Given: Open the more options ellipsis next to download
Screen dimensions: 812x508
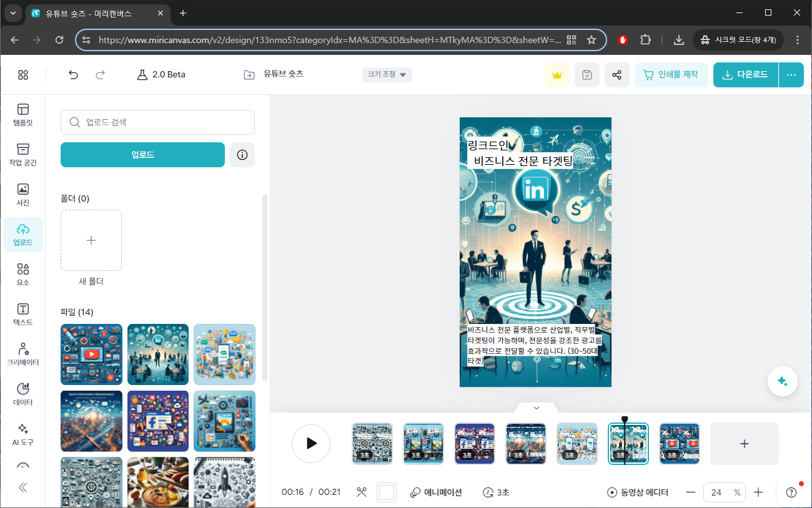Looking at the screenshot, I should coord(791,75).
